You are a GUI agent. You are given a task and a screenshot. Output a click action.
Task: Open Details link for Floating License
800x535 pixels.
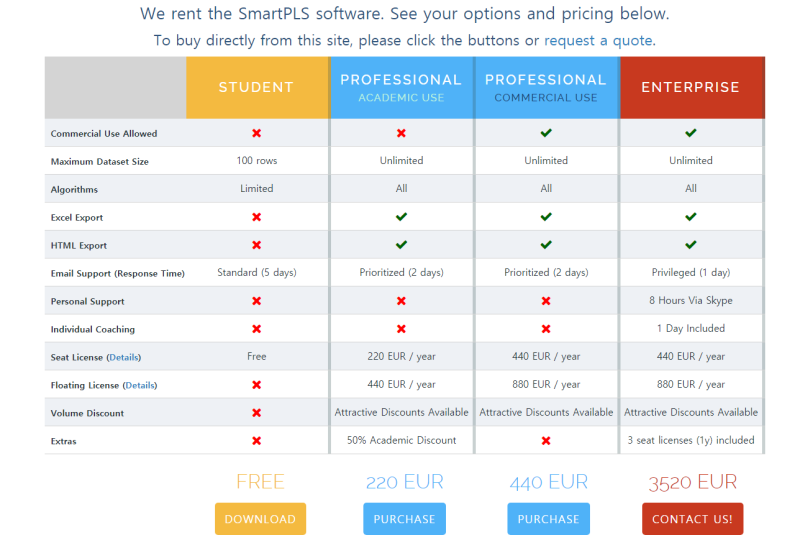click(140, 385)
